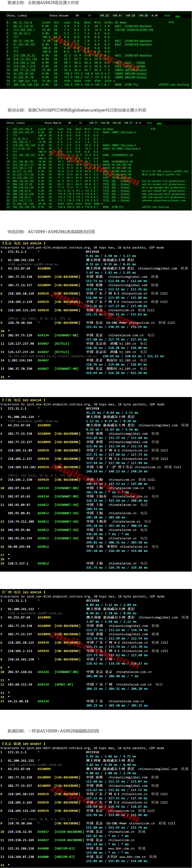Click show in China Mobile MTR header
The image size is (192, 868).
[150, 123]
